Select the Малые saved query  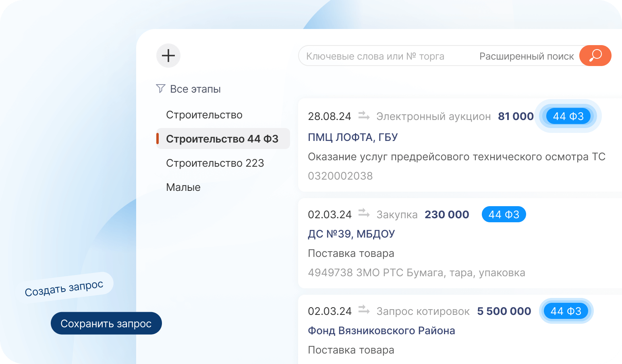tap(183, 187)
